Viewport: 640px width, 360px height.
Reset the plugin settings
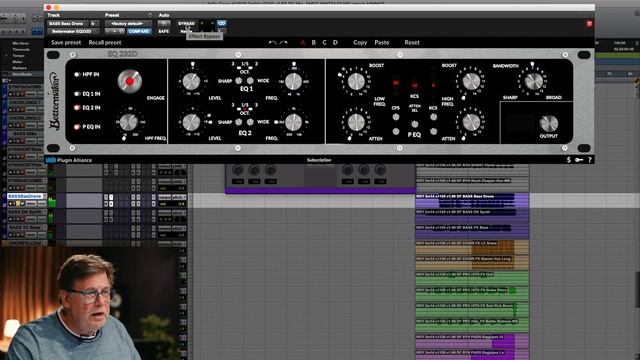point(412,42)
